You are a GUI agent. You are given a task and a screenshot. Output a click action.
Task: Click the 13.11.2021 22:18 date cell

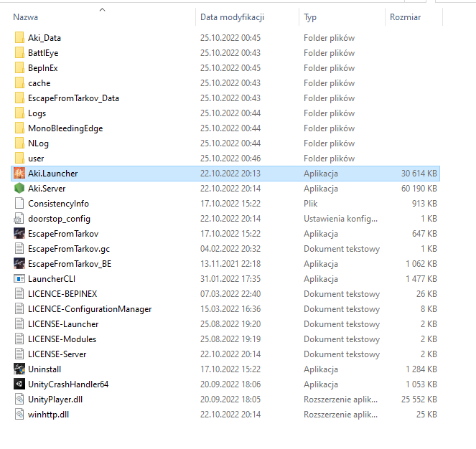(230, 264)
